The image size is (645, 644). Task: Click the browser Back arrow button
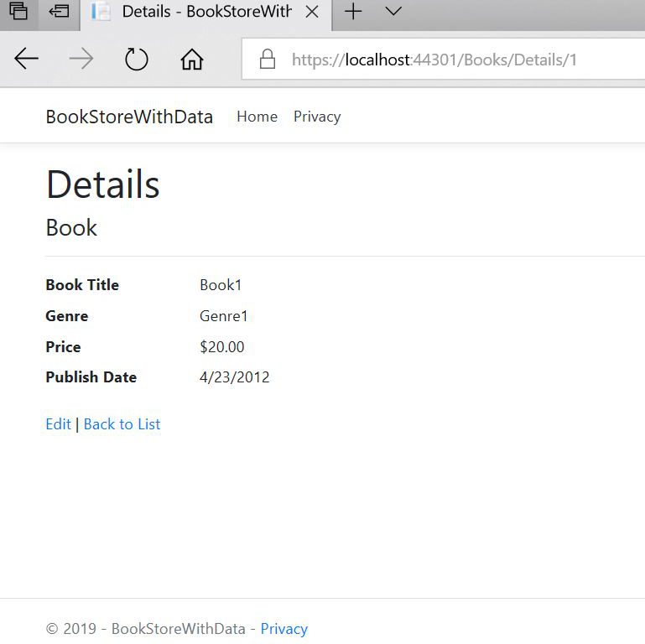pyautogui.click(x=27, y=60)
